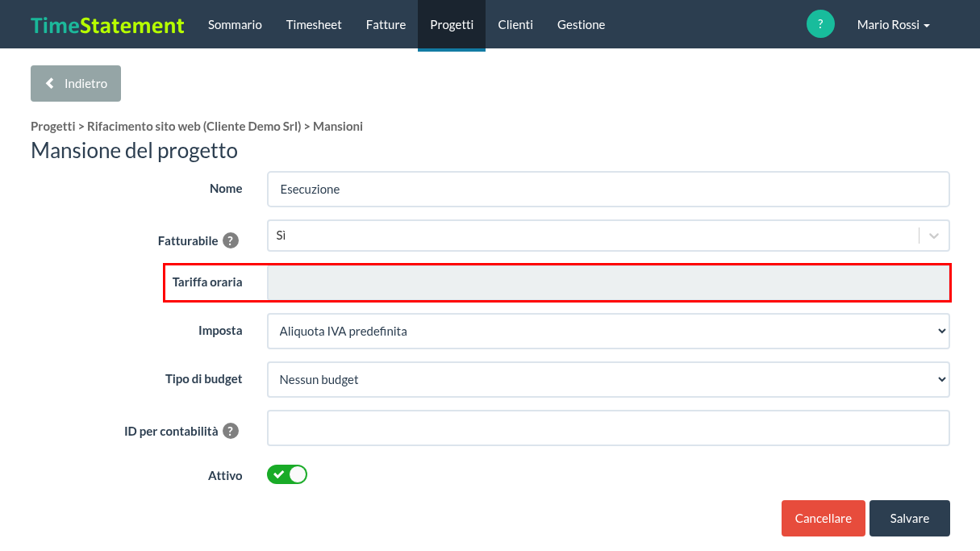Screen dimensions: 980x551
Task: Click the Nome field containing Esecuzione
Action: 608,189
